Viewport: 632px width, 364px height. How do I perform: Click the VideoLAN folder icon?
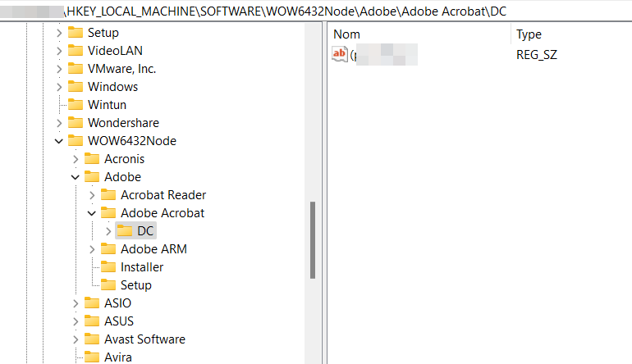point(76,50)
